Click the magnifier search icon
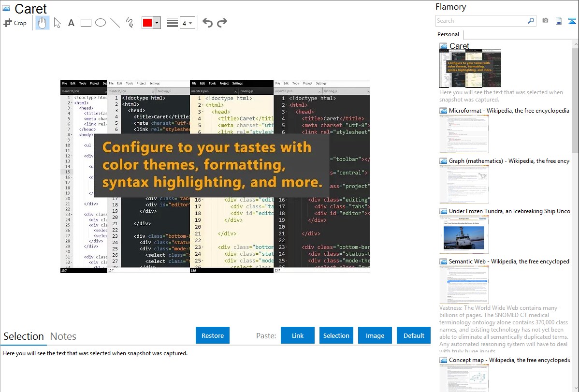Image resolution: width=579 pixels, height=392 pixels. (x=531, y=21)
